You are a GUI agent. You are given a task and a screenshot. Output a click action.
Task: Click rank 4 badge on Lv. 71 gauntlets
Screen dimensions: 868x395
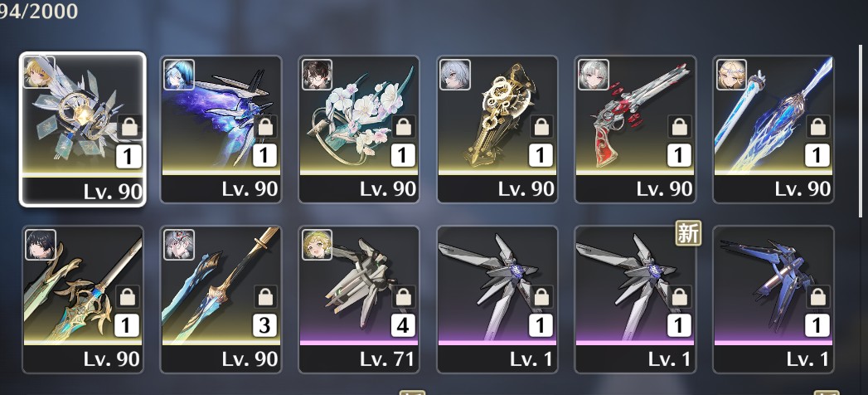(x=403, y=326)
